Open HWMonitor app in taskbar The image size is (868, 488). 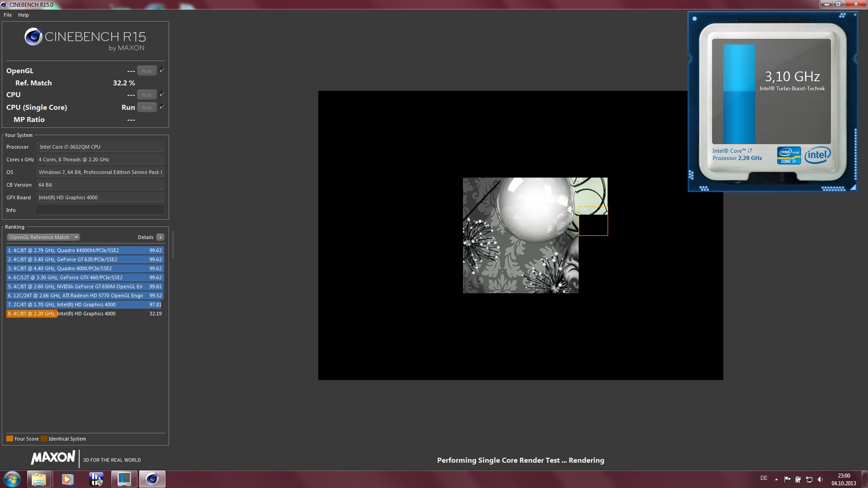click(x=96, y=479)
